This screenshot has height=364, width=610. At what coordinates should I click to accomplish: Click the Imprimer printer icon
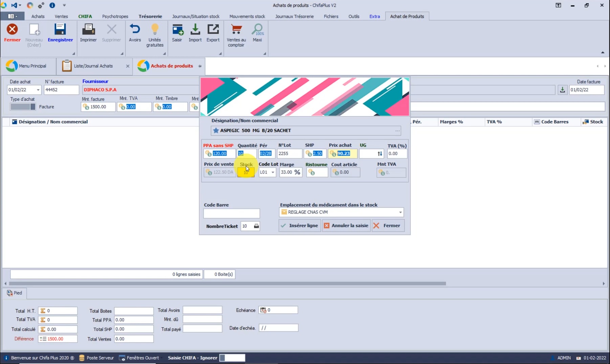point(88,30)
